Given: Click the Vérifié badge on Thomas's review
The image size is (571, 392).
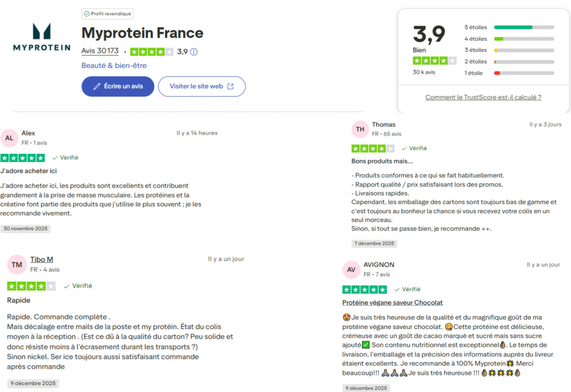Looking at the screenshot, I should click(x=414, y=148).
